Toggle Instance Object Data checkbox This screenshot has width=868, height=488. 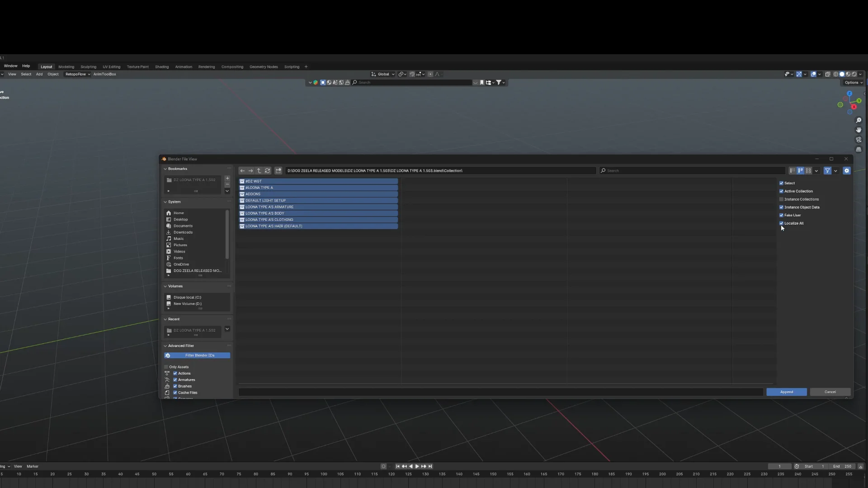coord(781,207)
